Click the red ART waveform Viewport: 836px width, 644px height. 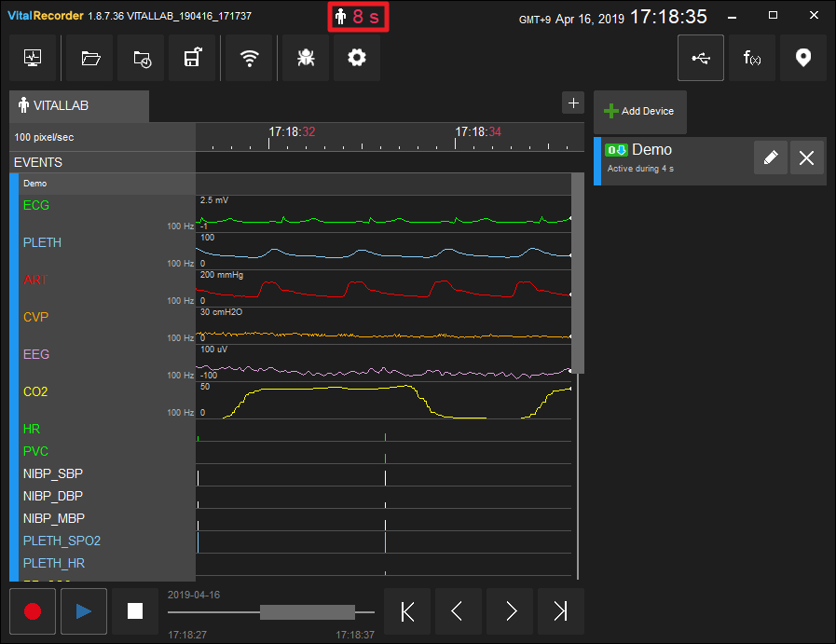[x=383, y=289]
